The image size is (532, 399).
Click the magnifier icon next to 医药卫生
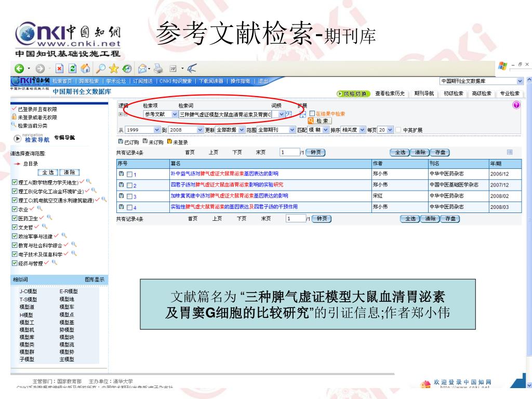pos(49,217)
